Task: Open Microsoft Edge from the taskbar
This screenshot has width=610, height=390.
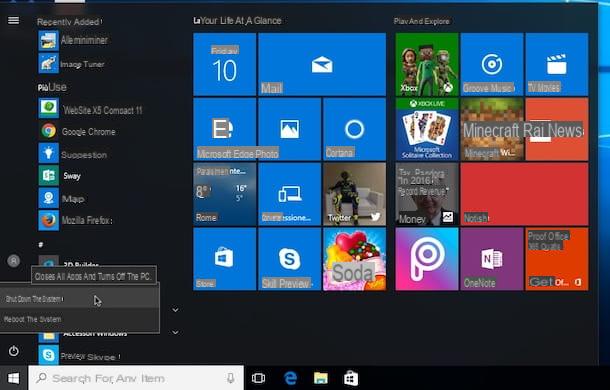Action: 290,378
